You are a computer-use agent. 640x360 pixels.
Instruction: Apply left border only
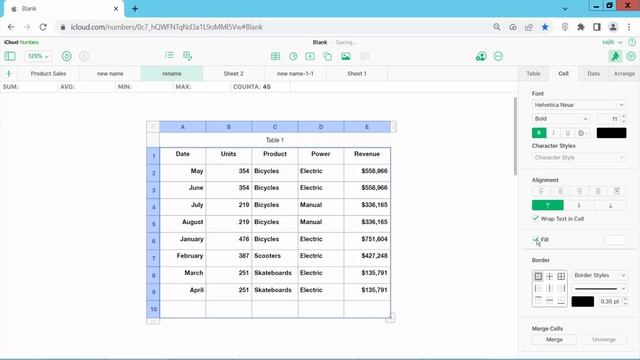[x=538, y=289]
